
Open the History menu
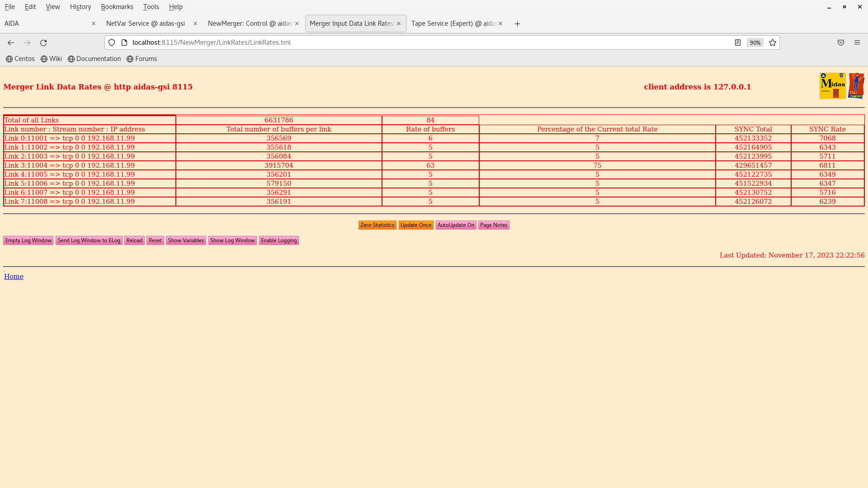coord(80,7)
